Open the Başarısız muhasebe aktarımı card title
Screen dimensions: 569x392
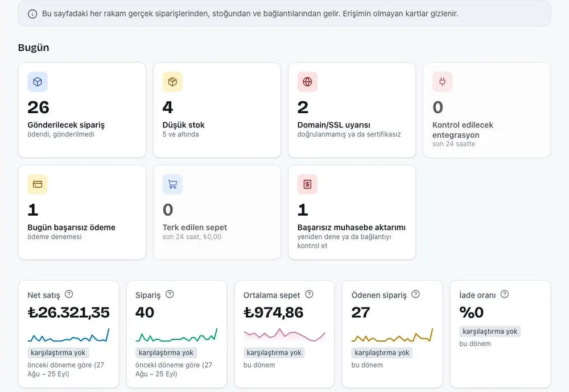[x=351, y=228]
